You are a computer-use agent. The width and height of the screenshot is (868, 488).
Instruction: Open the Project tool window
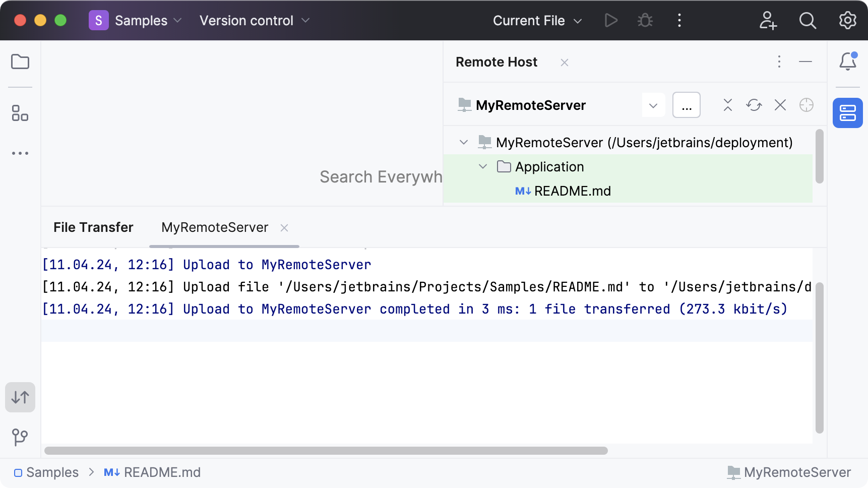(20, 62)
